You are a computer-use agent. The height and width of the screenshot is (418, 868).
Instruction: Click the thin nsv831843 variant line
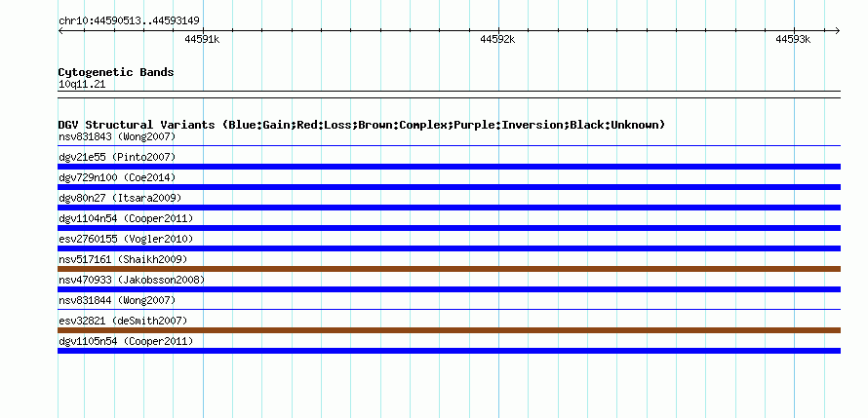pos(449,146)
